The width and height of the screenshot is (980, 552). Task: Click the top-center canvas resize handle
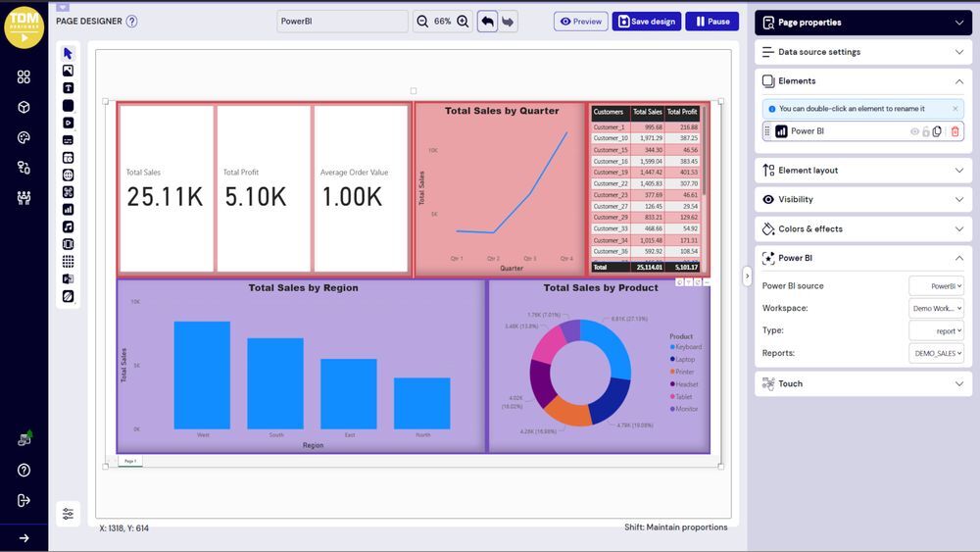tap(414, 90)
